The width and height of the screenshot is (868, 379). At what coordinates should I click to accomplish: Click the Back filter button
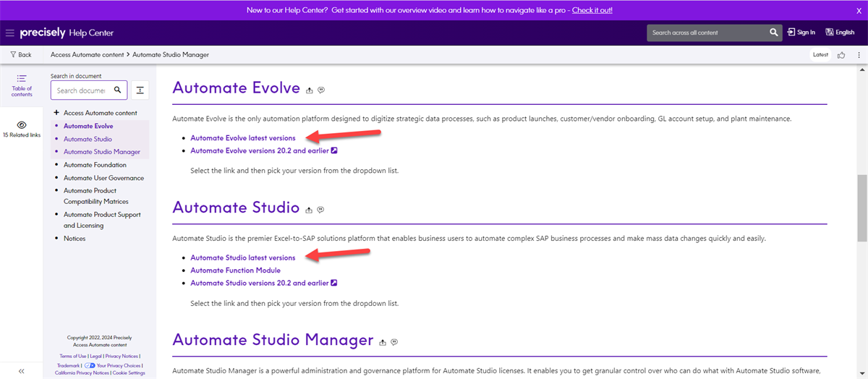tap(21, 55)
